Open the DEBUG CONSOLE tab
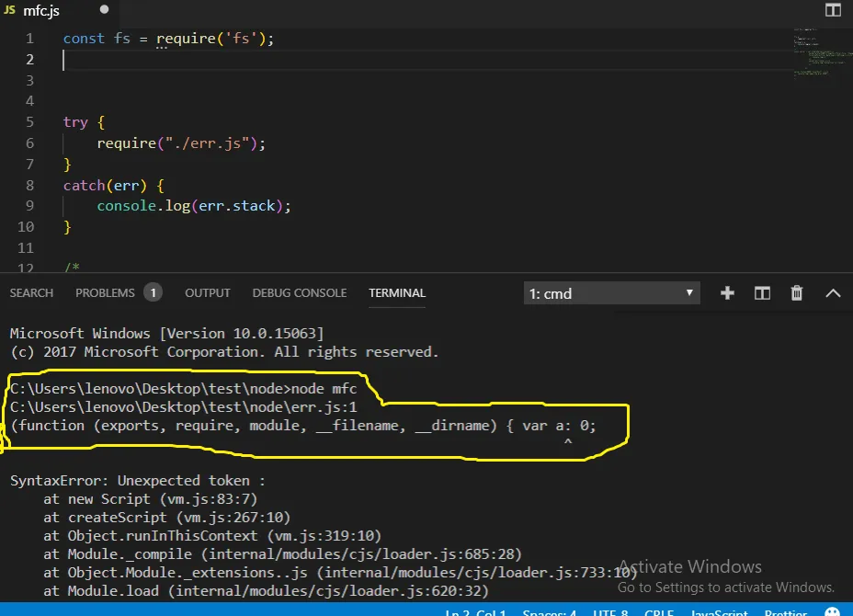 (300, 292)
